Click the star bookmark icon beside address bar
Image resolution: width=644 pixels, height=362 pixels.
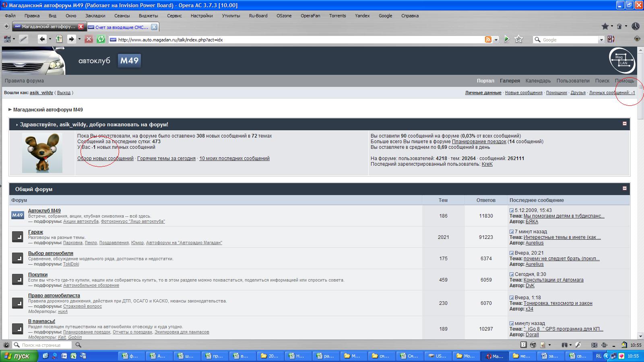(519, 39)
